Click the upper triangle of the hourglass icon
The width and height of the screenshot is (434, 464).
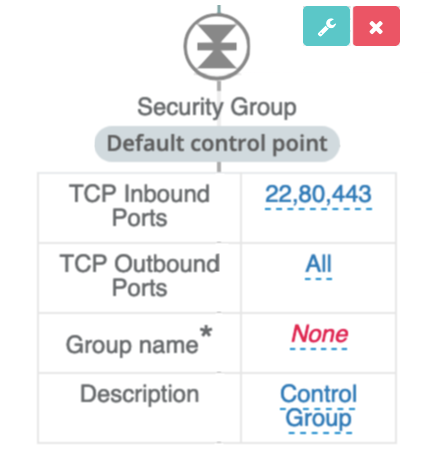pos(217,33)
